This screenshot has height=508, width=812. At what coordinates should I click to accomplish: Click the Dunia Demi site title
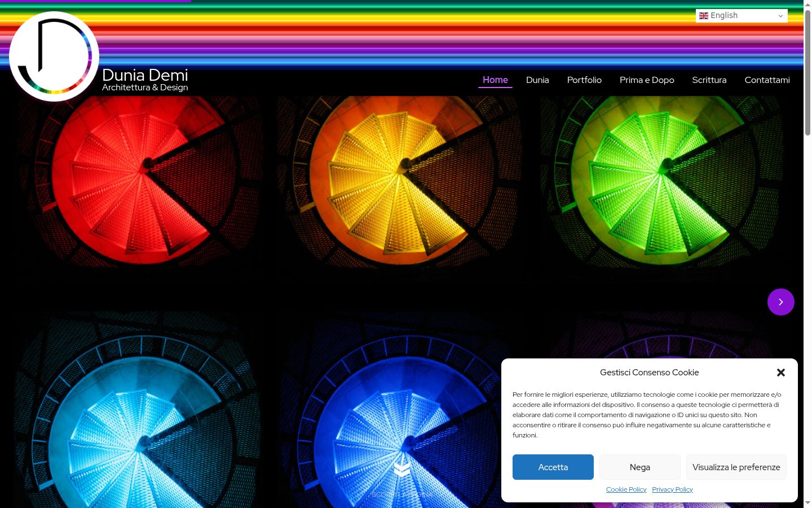[145, 75]
